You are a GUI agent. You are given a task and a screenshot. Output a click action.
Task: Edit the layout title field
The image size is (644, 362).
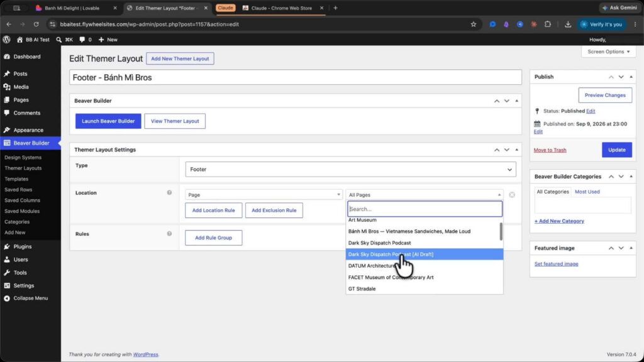[296, 77]
